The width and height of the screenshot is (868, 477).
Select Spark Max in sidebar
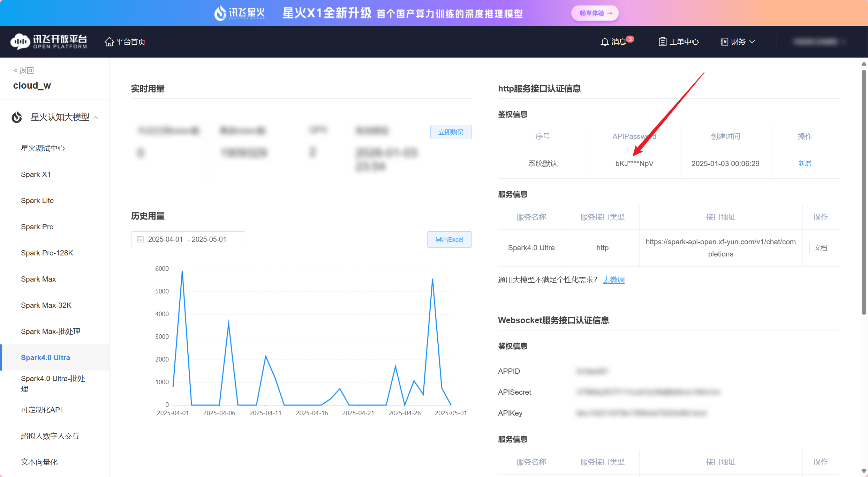[x=38, y=279]
